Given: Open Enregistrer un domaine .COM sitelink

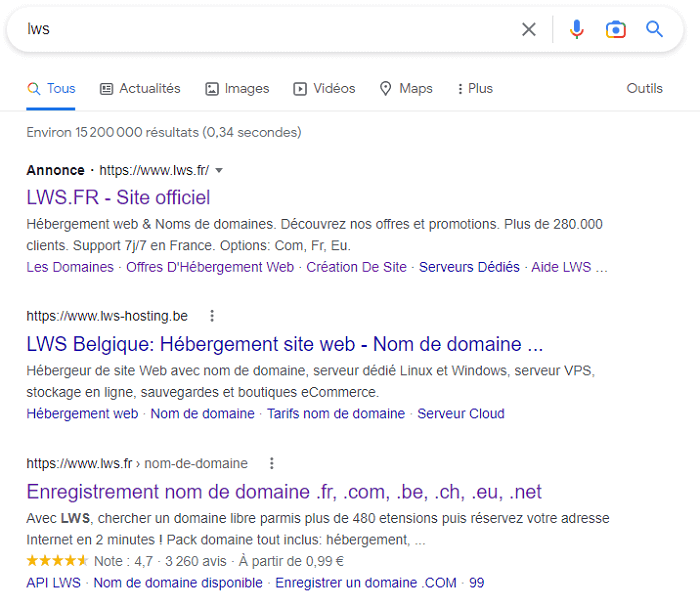Looking at the screenshot, I should tap(366, 583).
